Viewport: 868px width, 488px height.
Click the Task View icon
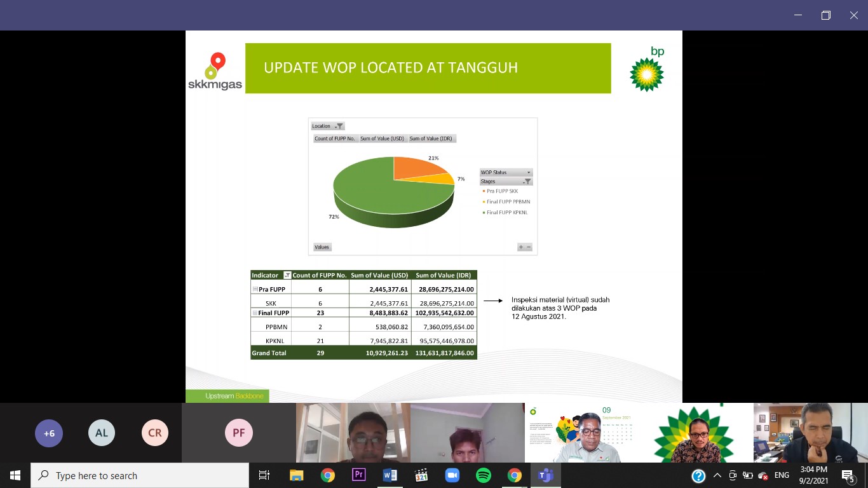[x=264, y=475]
